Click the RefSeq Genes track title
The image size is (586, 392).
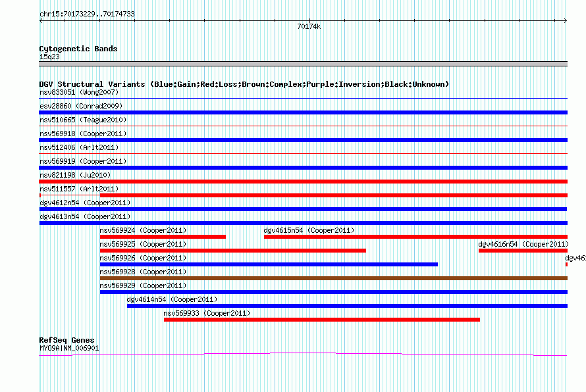click(x=67, y=340)
